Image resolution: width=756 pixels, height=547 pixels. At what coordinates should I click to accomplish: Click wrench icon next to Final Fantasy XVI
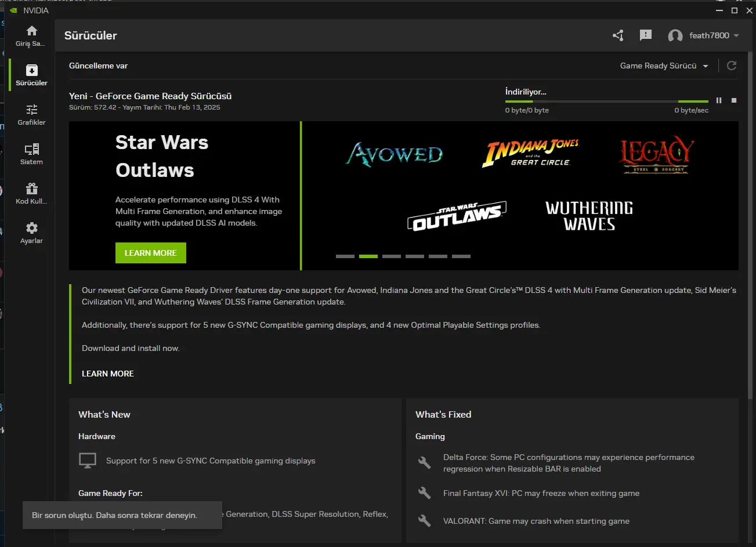click(425, 493)
